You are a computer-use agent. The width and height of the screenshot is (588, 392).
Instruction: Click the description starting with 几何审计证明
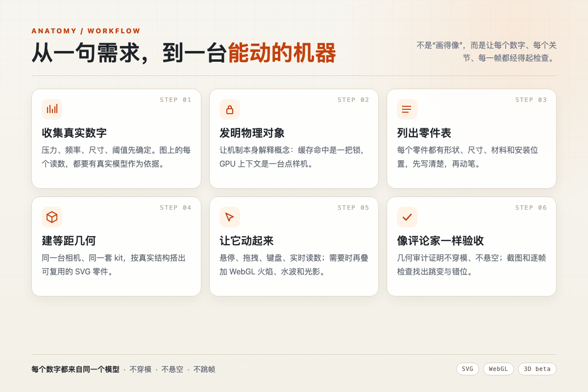pos(471,265)
